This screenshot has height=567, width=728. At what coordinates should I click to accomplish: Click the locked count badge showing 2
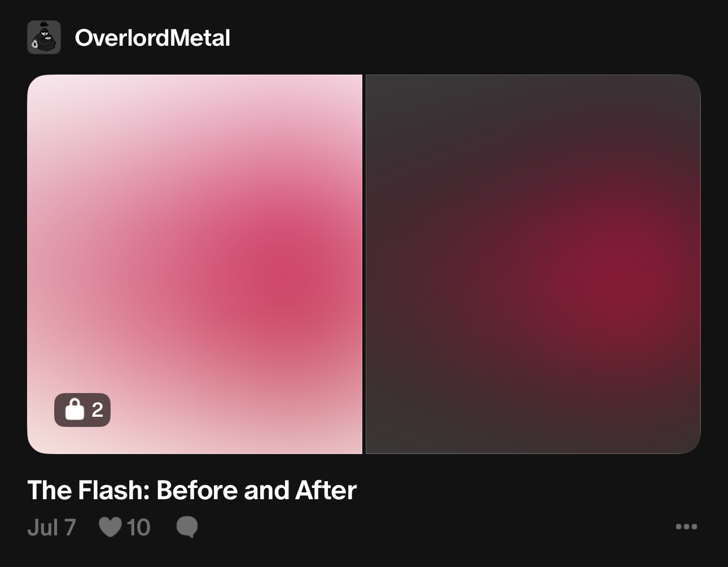click(82, 409)
